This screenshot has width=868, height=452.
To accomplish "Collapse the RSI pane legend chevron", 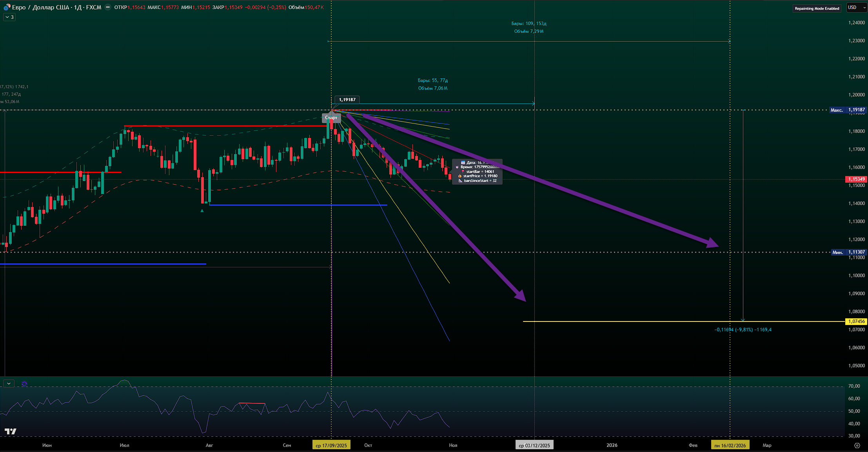I will coord(9,383).
